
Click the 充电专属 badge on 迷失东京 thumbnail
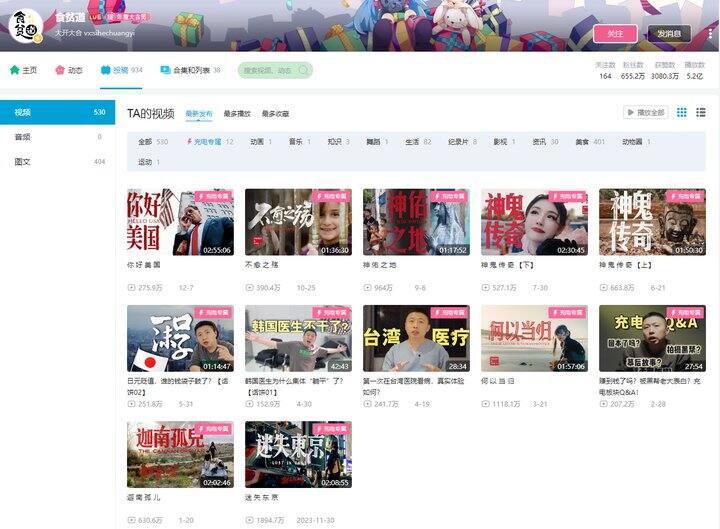332,428
